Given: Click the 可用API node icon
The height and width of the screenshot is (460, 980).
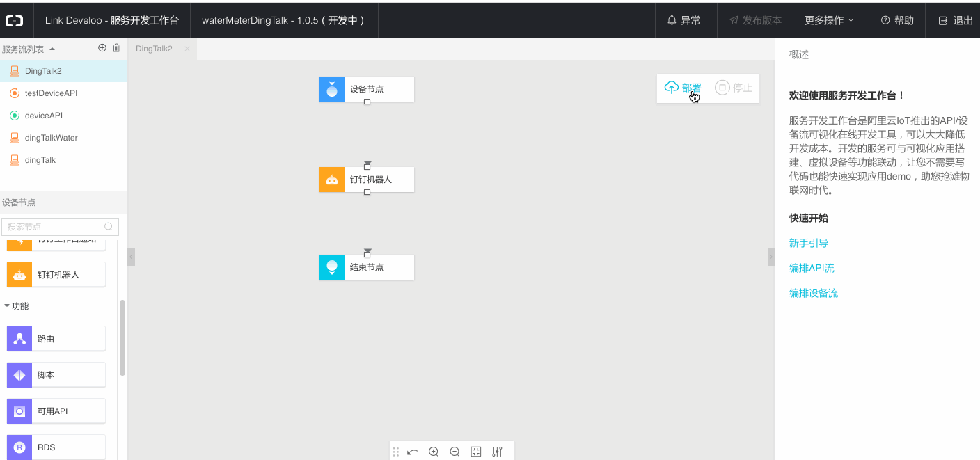Looking at the screenshot, I should (19, 411).
